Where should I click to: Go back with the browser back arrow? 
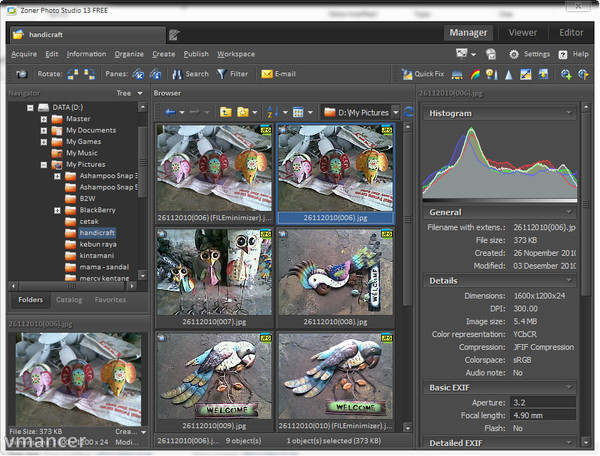coord(170,112)
